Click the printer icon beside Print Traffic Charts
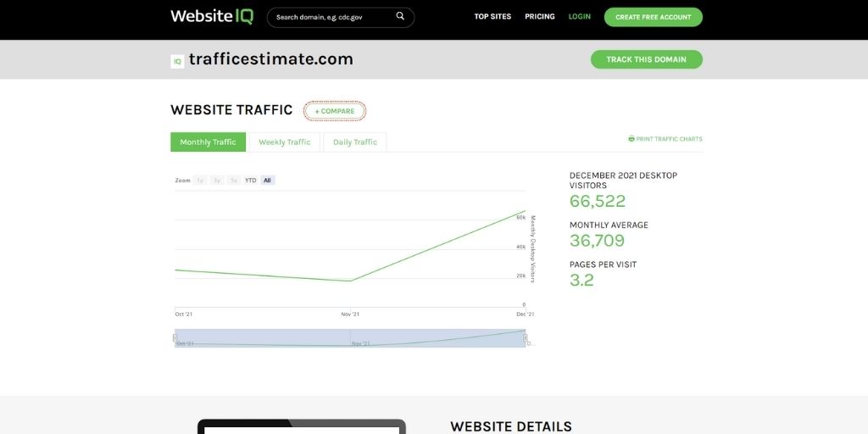This screenshot has width=868, height=434. coord(632,139)
